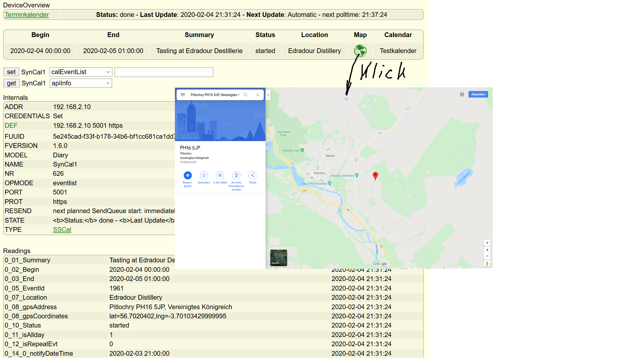This screenshot has height=364, width=636.
Task: Click the DEF internals link
Action: point(11,126)
